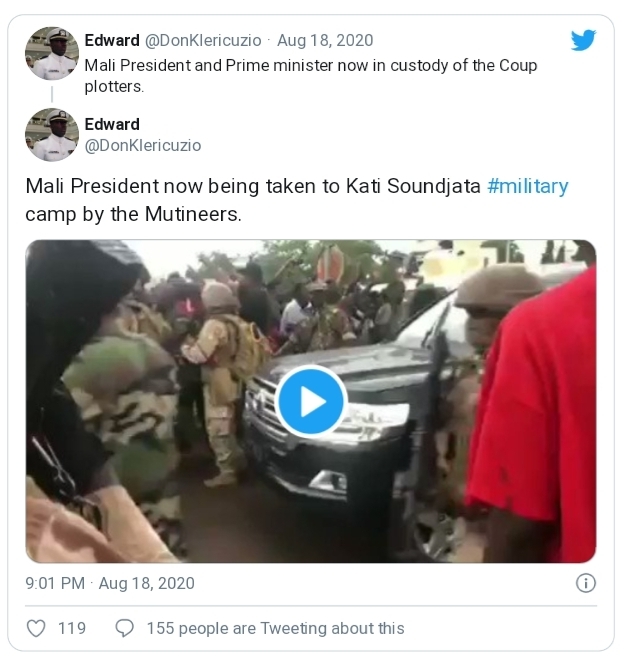Click the Aug 18, 2020 date on parent tweet

[x=327, y=41]
